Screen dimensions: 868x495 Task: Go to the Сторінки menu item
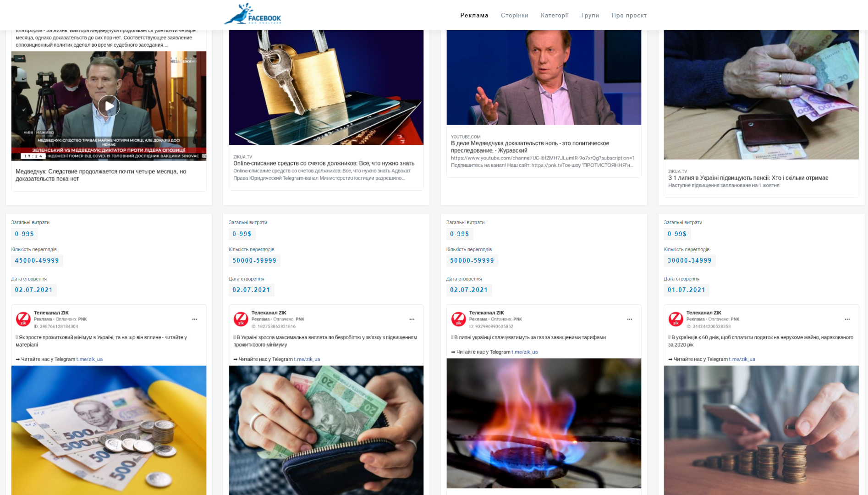[x=515, y=15]
